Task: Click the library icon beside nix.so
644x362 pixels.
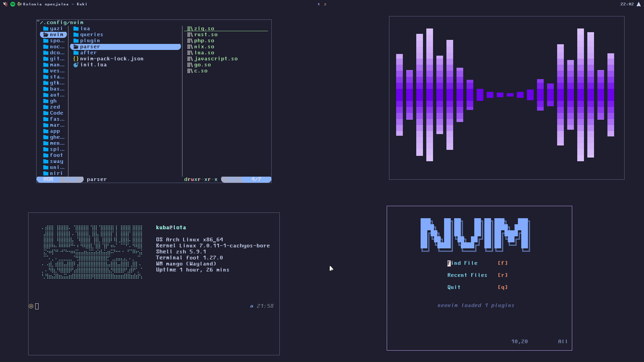Action: [x=190, y=47]
